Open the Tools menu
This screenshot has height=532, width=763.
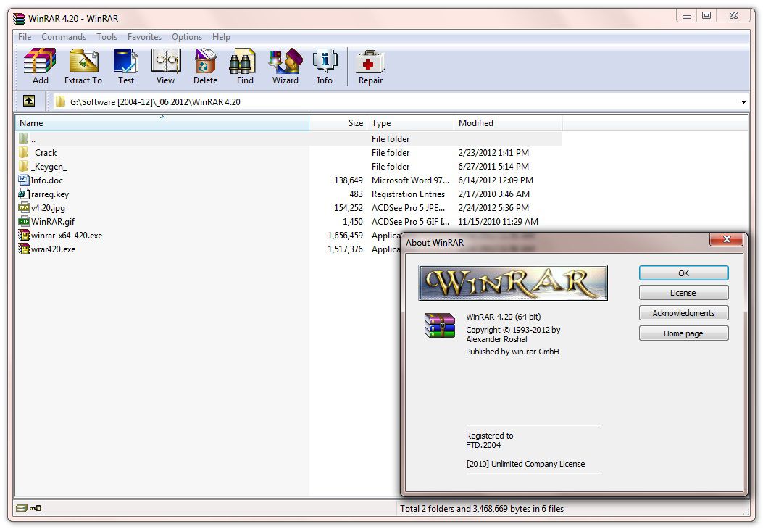point(107,36)
